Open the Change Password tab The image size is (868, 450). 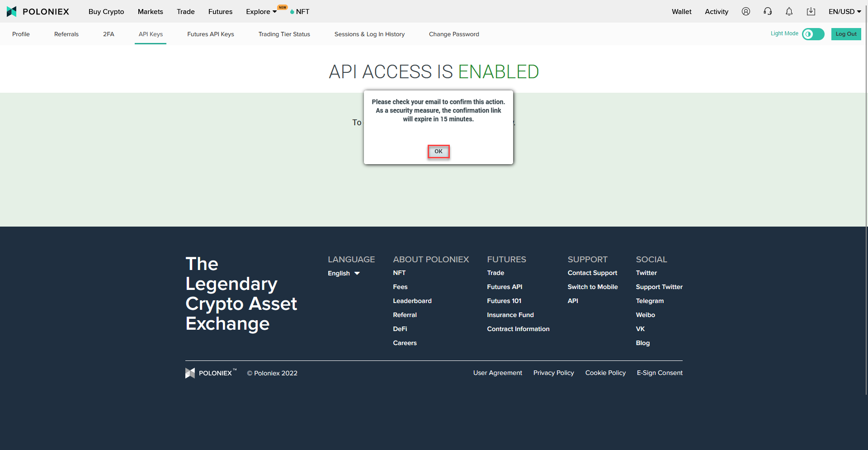click(454, 34)
